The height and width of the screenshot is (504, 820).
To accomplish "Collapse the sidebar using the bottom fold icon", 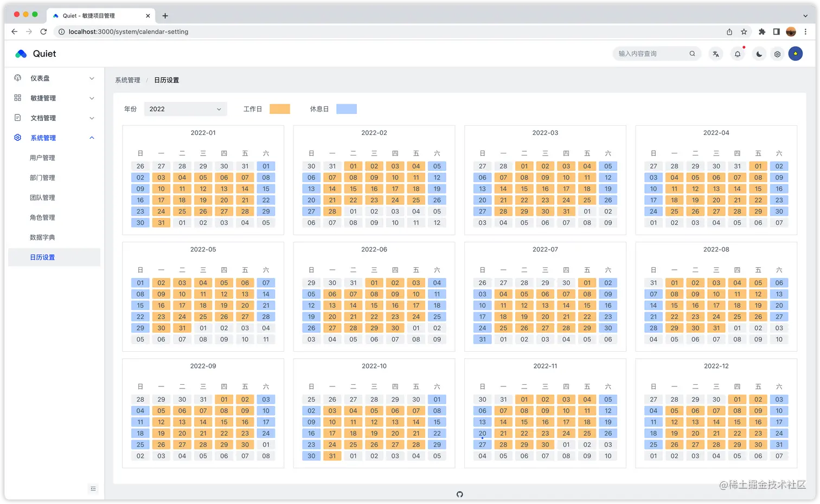I will (x=93, y=488).
